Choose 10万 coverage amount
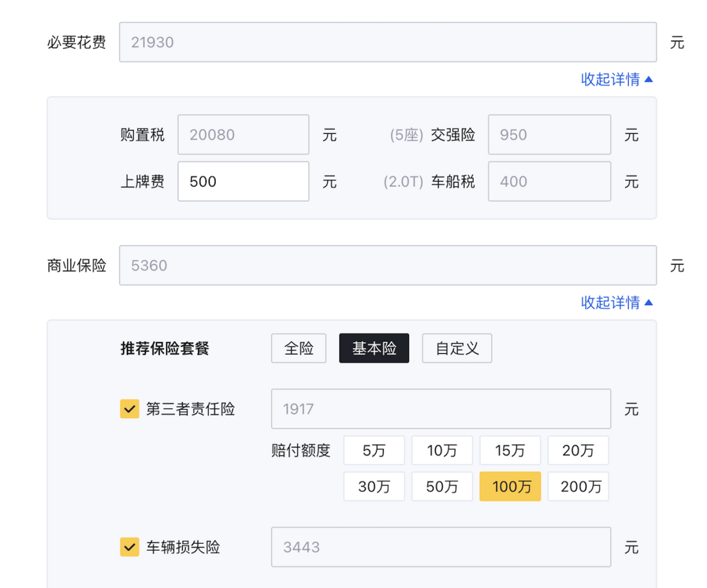The width and height of the screenshot is (707, 588). pos(442,451)
